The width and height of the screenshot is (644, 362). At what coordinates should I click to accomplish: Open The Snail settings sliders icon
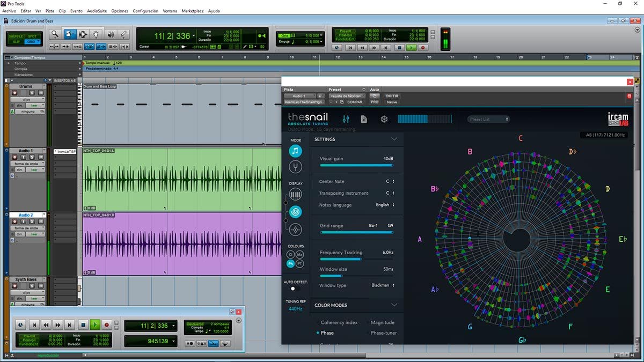point(346,119)
